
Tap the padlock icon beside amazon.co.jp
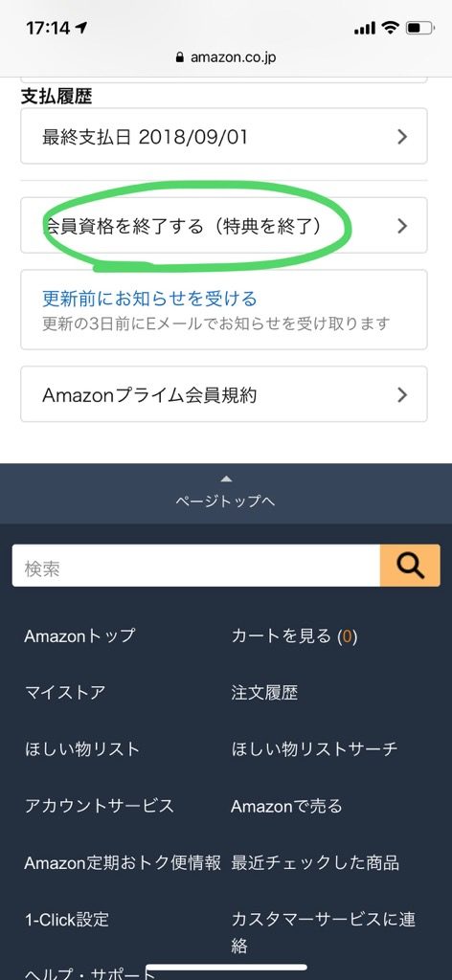180,57
